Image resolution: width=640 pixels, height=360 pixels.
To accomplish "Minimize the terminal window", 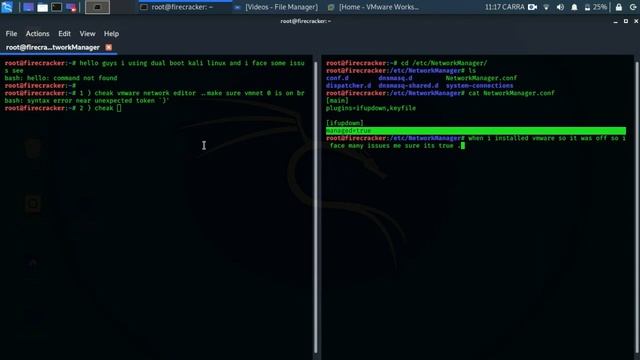I will 615,21.
